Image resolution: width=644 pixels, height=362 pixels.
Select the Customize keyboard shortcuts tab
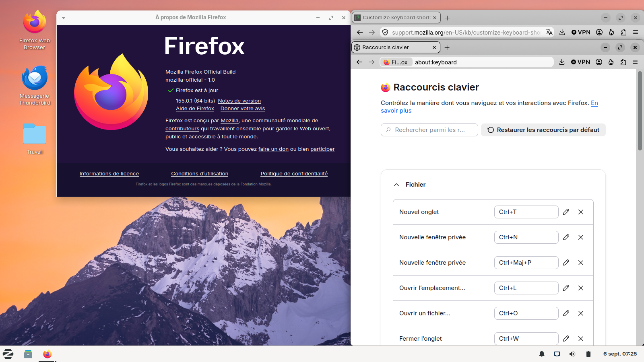click(396, 18)
